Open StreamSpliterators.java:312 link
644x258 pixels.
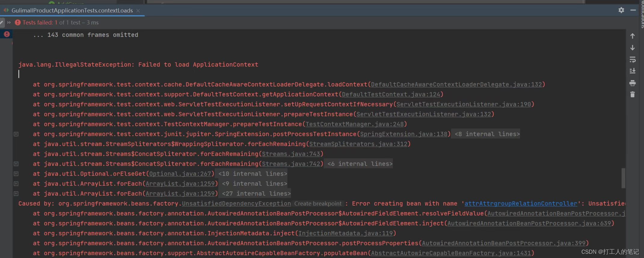click(358, 144)
